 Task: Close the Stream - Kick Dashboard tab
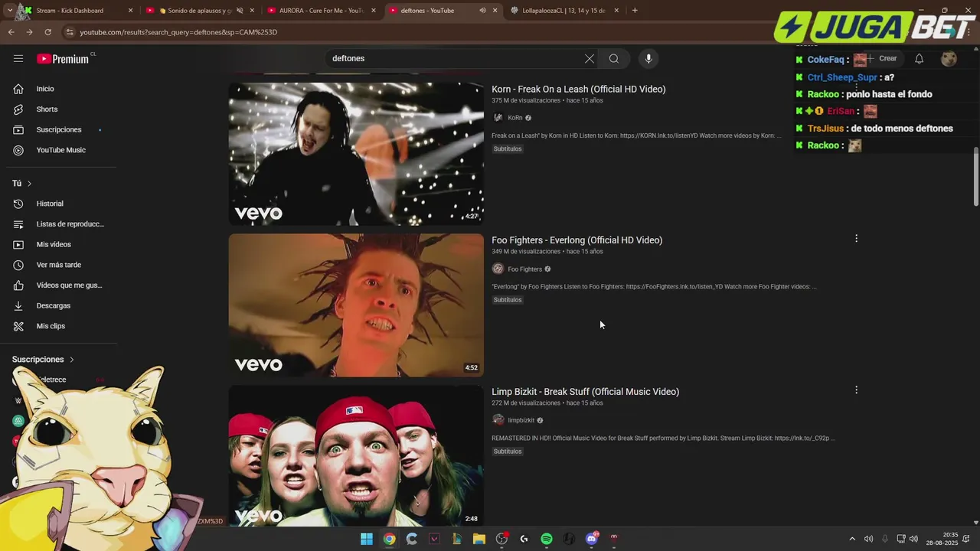point(130,11)
